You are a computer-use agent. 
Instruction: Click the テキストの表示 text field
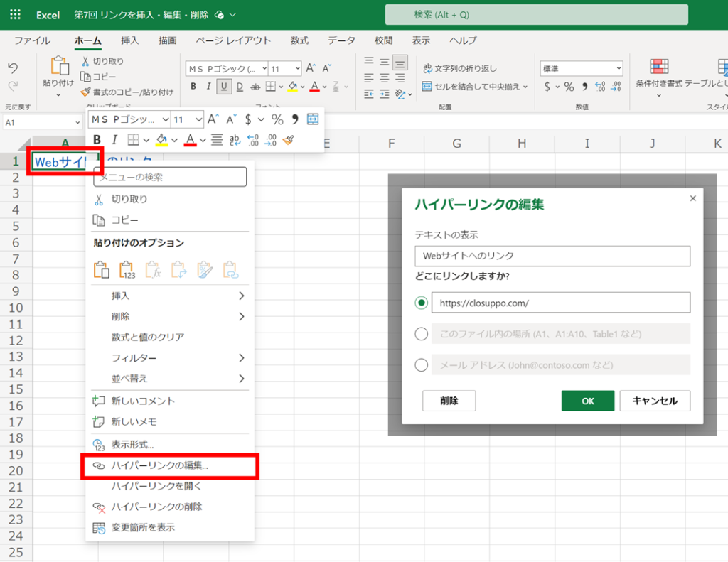pyautogui.click(x=552, y=256)
